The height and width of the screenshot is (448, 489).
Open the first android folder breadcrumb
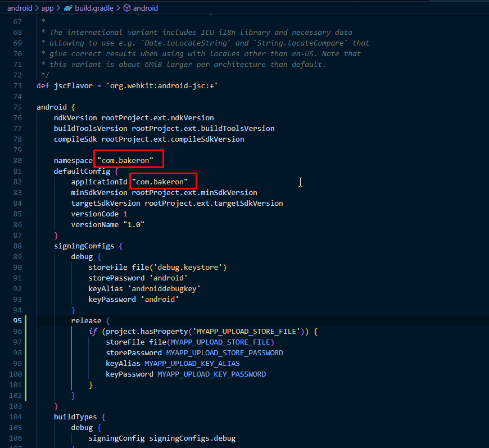[20, 8]
